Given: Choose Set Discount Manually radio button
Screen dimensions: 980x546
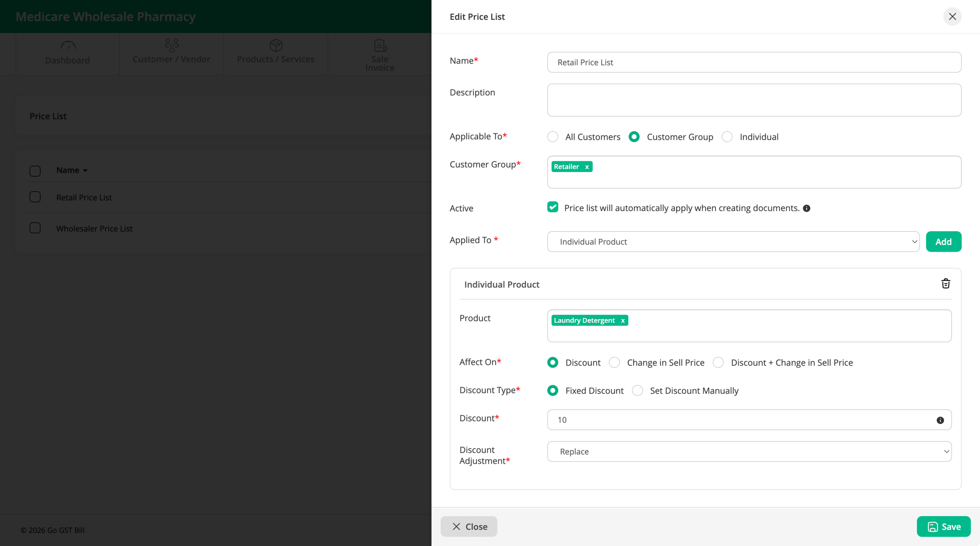Looking at the screenshot, I should pos(637,390).
